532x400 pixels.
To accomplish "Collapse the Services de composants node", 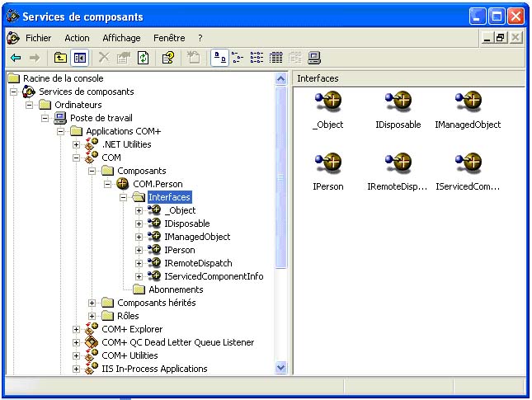I will tap(13, 92).
